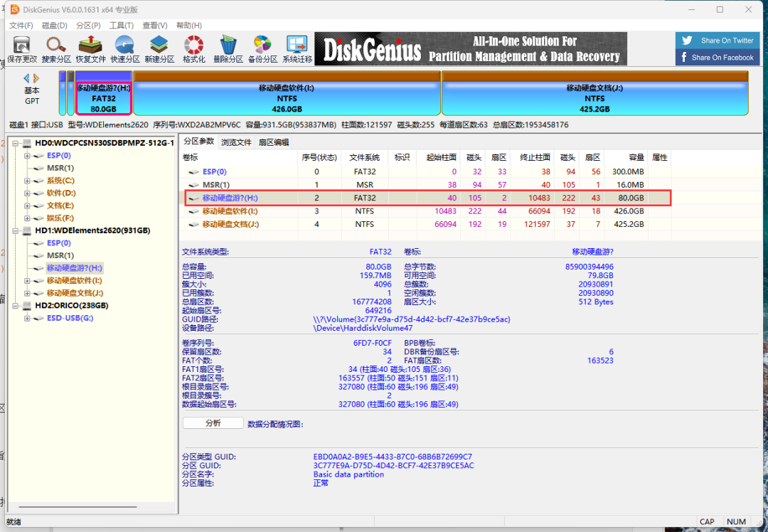This screenshot has width=768, height=532.
Task: Switch to the 扇区编辑 tab
Action: [273, 142]
